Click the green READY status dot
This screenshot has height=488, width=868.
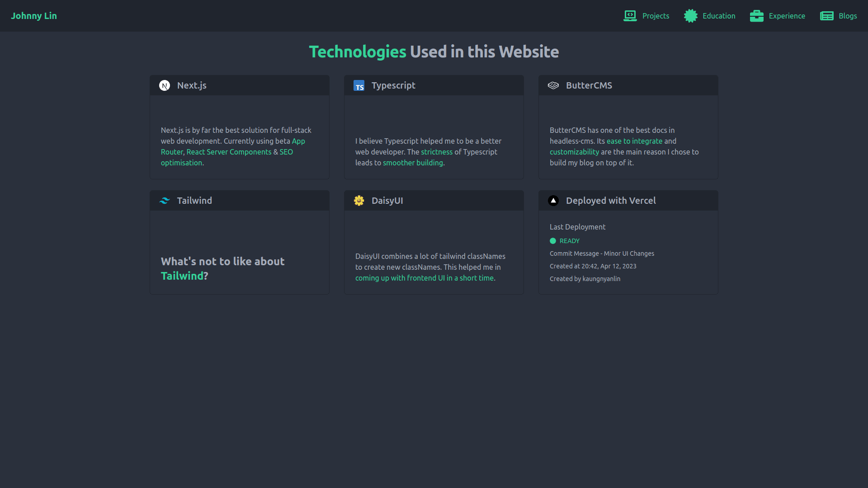(x=553, y=241)
